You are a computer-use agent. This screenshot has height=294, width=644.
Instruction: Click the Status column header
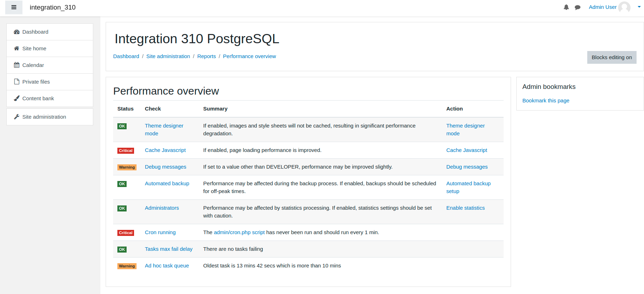[x=126, y=109]
